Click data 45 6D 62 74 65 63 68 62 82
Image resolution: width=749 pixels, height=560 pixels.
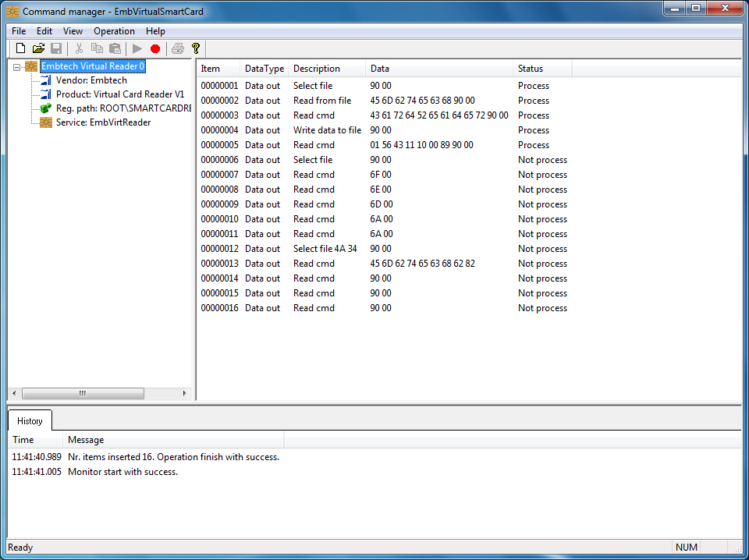tap(422, 264)
